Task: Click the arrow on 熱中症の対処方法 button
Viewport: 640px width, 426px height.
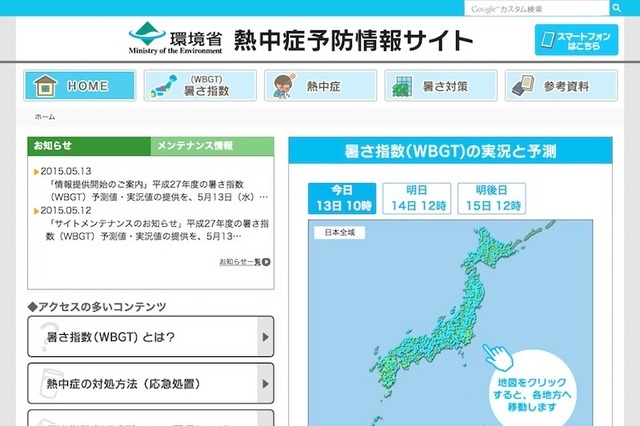Action: click(265, 384)
